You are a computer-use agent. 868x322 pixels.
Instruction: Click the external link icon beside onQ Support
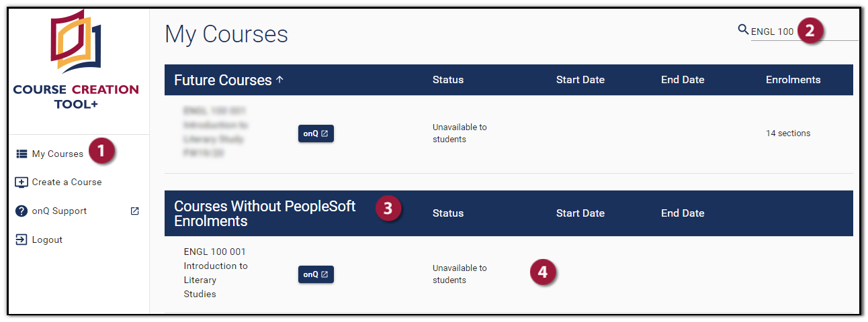pos(135,211)
